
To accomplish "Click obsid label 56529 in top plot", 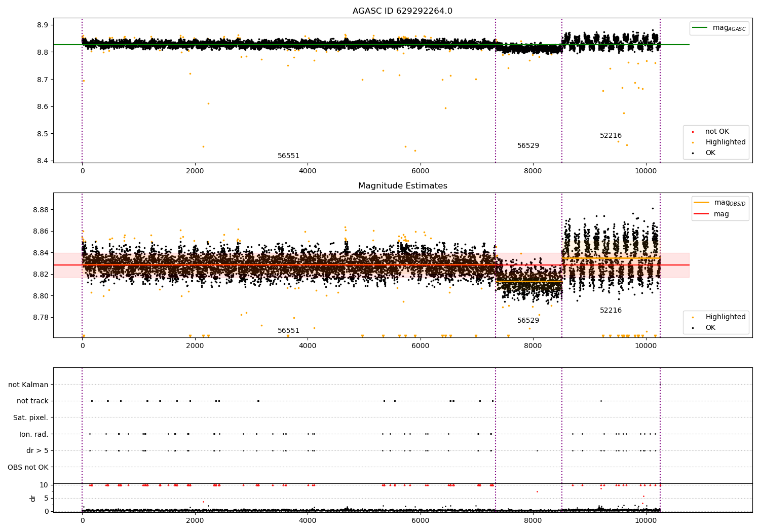I will pyautogui.click(x=528, y=146).
